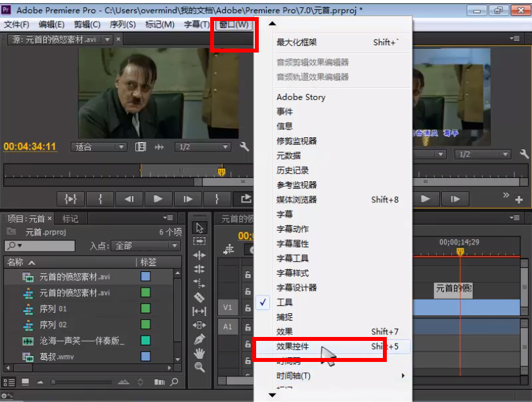This screenshot has height=402, width=532.
Task: Click the project panel search field
Action: click(39, 245)
